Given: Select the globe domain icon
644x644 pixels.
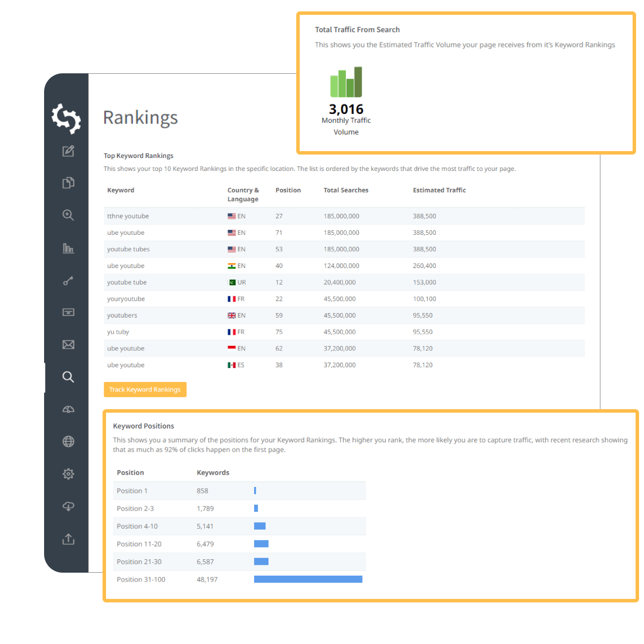Looking at the screenshot, I should pyautogui.click(x=68, y=441).
